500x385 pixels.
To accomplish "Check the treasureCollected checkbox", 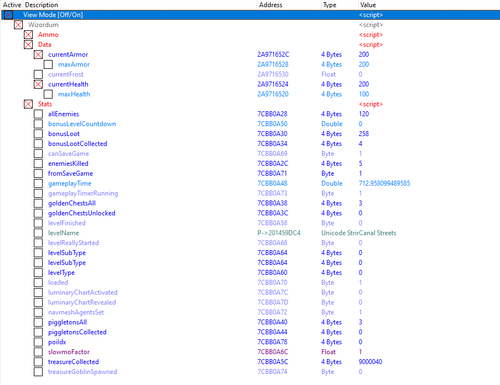I will click(x=38, y=362).
